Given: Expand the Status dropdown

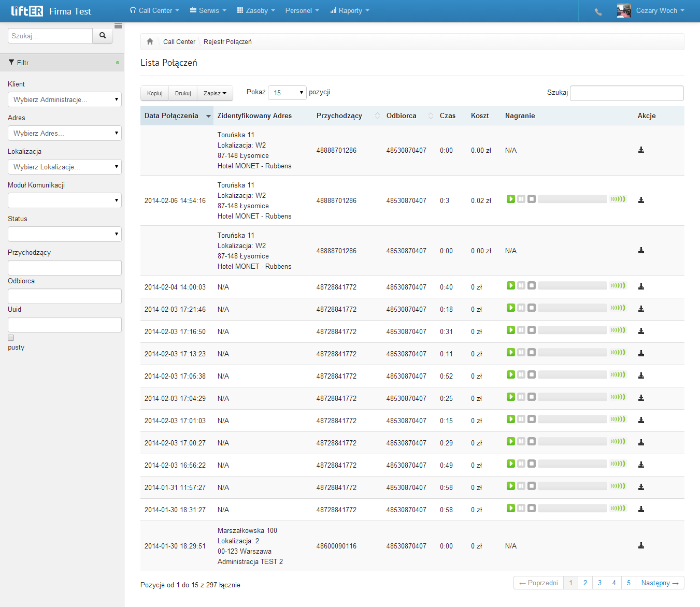Looking at the screenshot, I should pos(65,234).
